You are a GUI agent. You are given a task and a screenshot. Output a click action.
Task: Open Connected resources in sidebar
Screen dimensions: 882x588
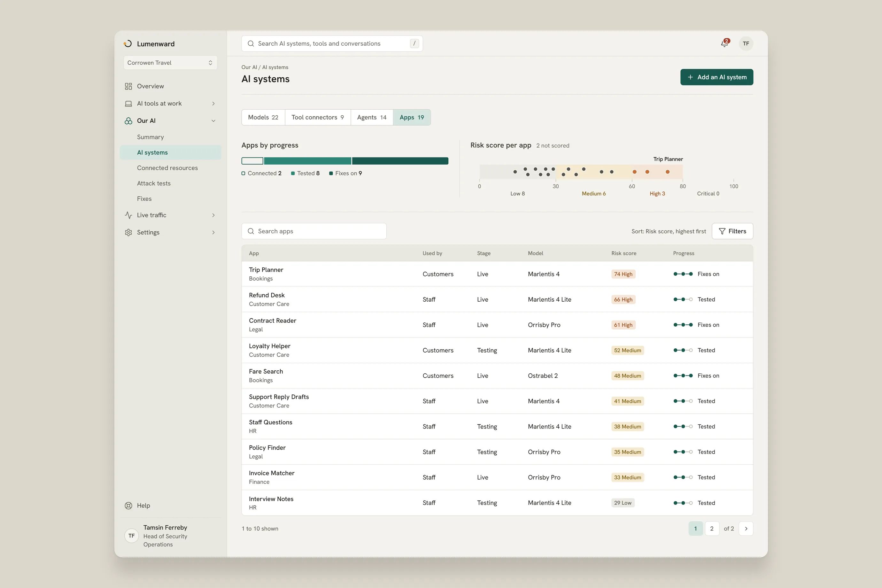click(170, 168)
